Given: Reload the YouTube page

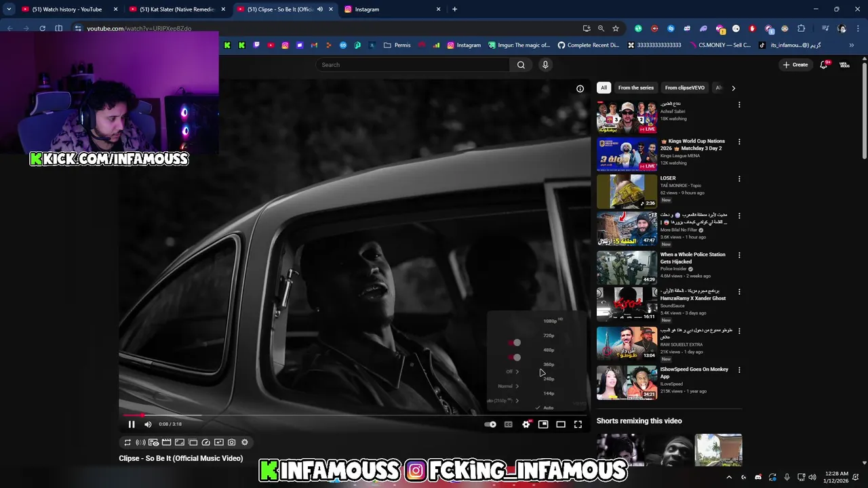Looking at the screenshot, I should [x=42, y=28].
